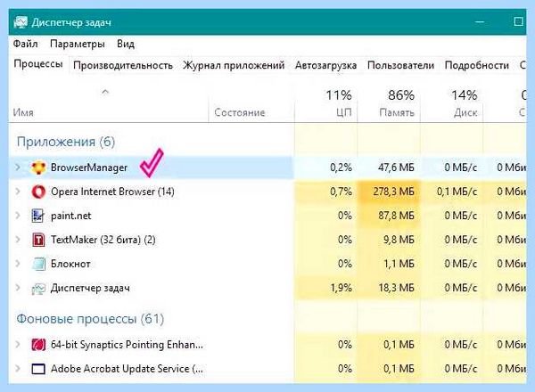Click Диспетчер задач memory value 18,3 МБ
This screenshot has width=535, height=392.
pyautogui.click(x=396, y=288)
